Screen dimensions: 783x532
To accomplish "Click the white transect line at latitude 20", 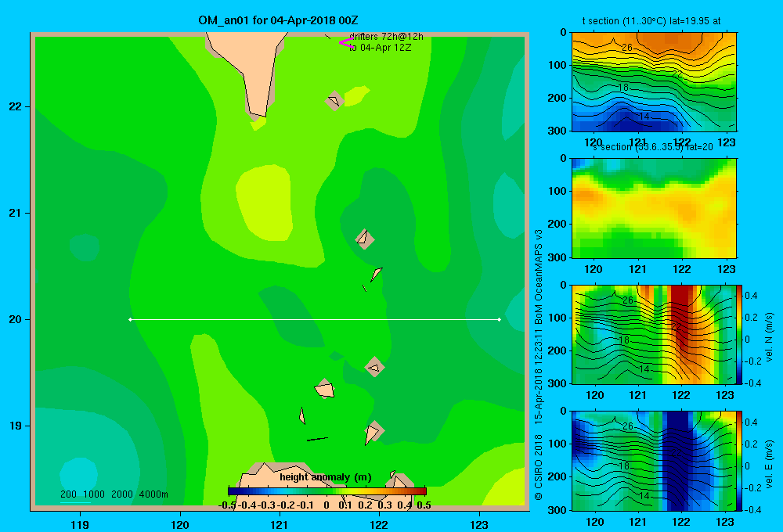I will [315, 319].
